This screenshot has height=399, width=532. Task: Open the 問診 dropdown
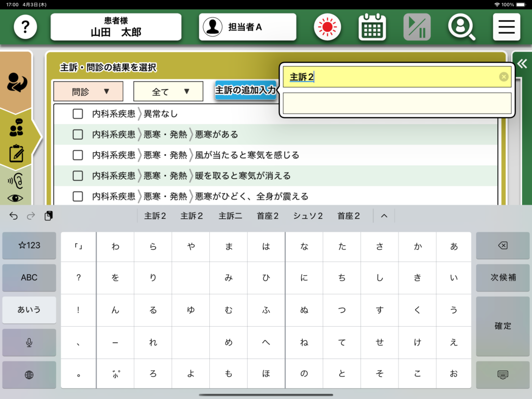88,91
